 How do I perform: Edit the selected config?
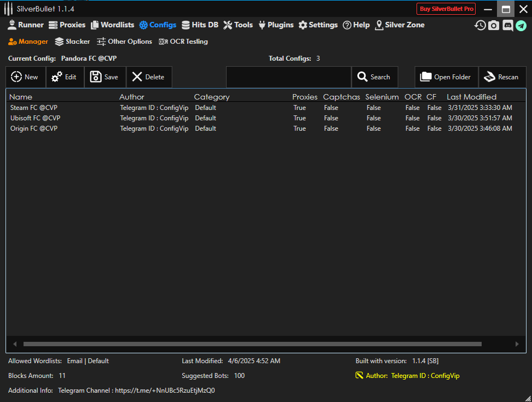tap(65, 77)
